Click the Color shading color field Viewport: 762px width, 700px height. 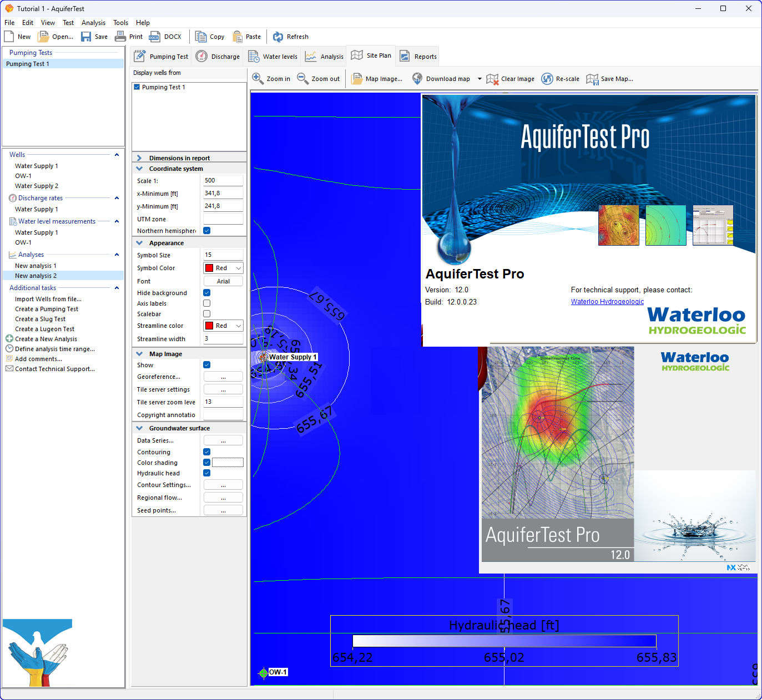pyautogui.click(x=228, y=462)
